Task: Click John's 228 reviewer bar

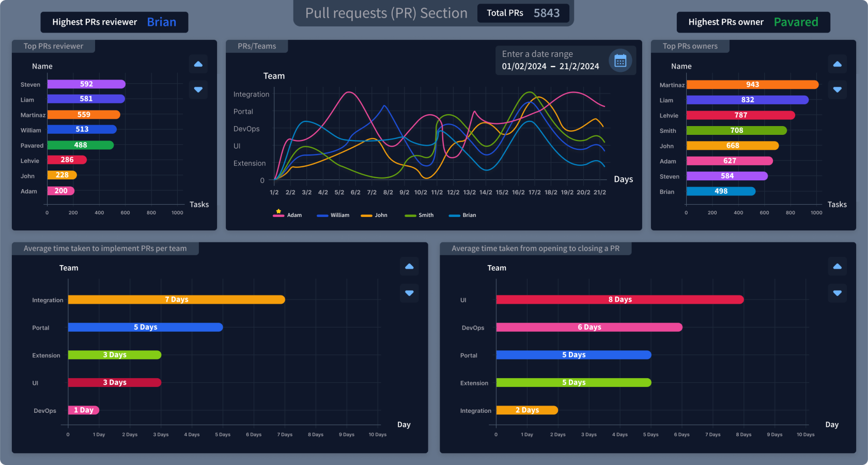Action: click(x=62, y=175)
